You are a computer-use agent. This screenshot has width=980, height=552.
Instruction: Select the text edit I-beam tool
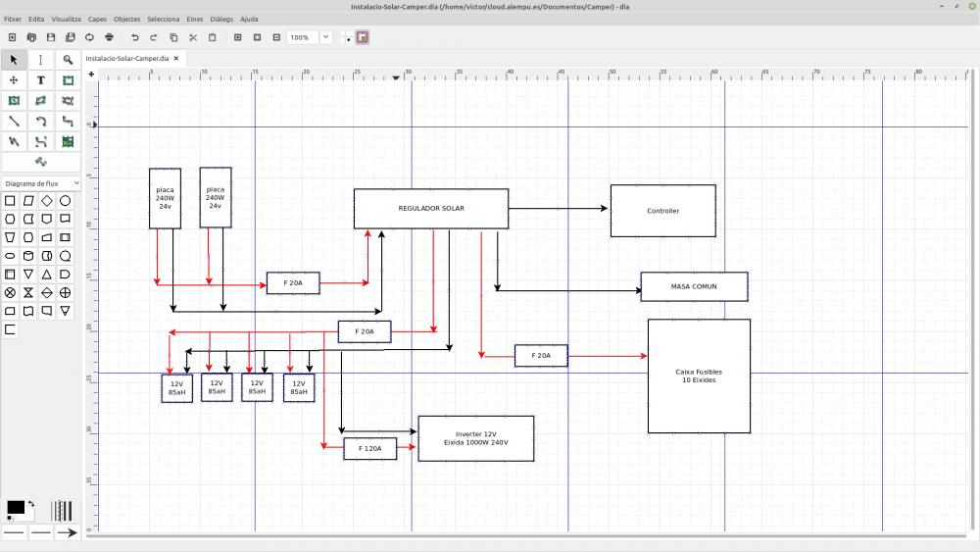(40, 60)
